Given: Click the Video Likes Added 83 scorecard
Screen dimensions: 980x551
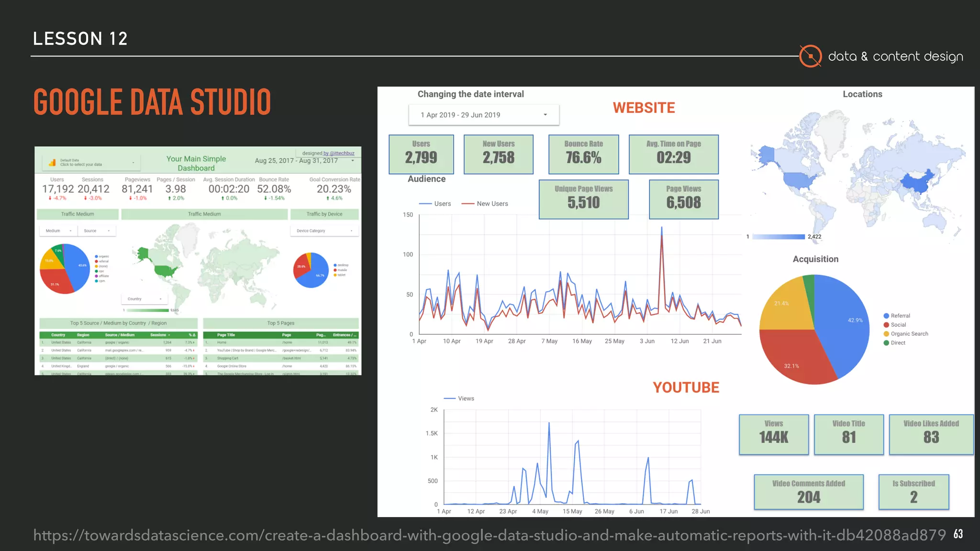Looking at the screenshot, I should [x=931, y=434].
